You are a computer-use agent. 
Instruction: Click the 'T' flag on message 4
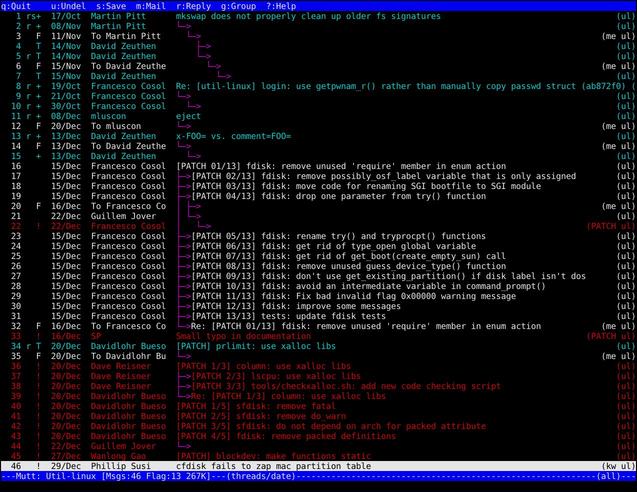(38, 46)
